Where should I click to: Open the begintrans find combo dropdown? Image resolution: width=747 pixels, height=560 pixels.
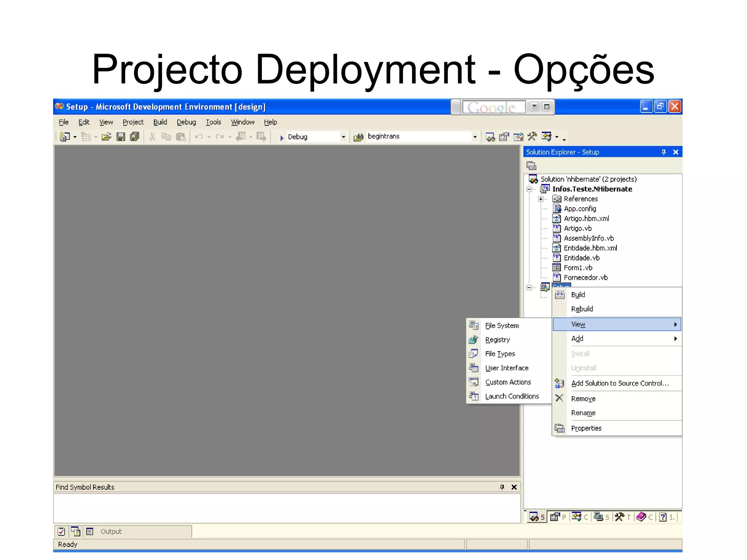pos(475,137)
